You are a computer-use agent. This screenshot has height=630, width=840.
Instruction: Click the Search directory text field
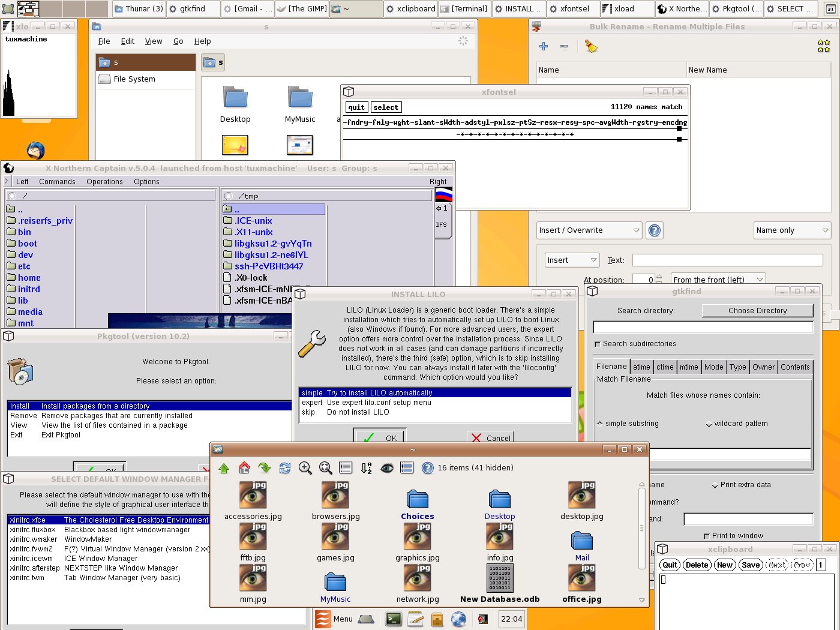703,328
